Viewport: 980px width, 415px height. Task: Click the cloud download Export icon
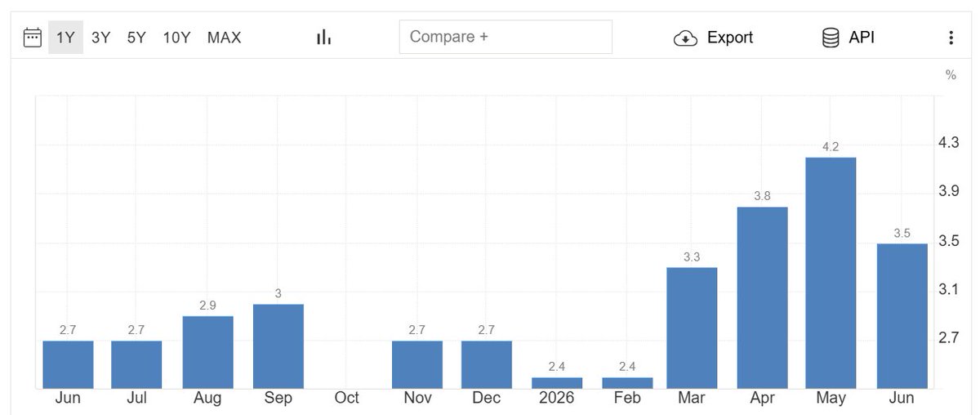tap(685, 38)
